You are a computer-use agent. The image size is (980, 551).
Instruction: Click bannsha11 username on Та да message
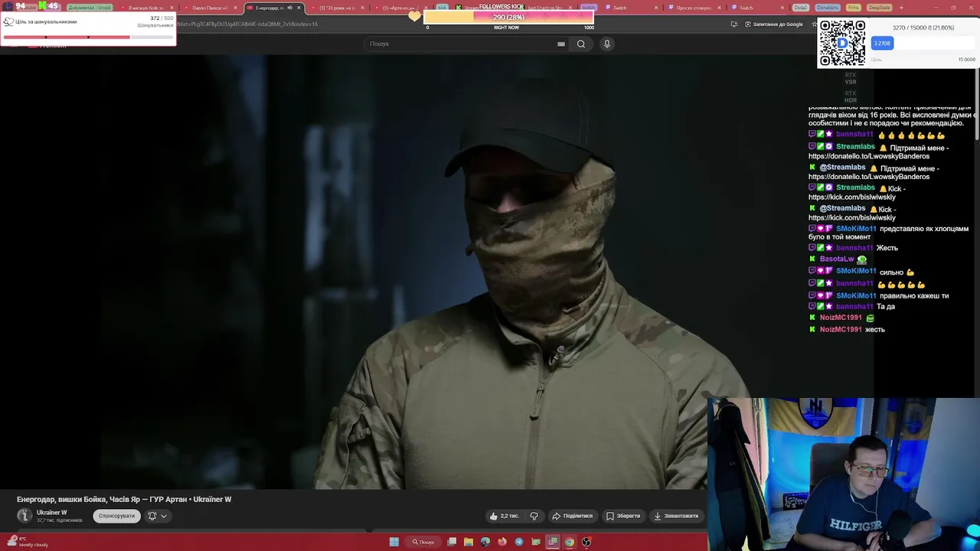click(854, 307)
